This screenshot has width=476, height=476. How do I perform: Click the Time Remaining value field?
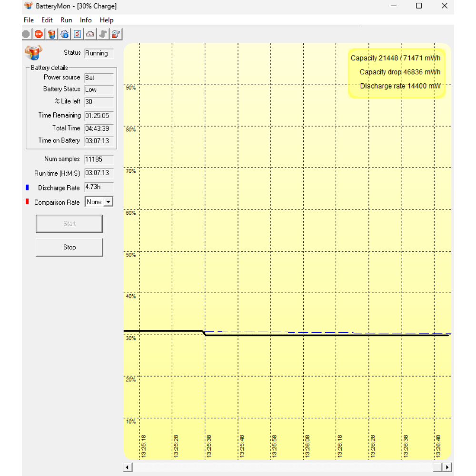pos(99,116)
